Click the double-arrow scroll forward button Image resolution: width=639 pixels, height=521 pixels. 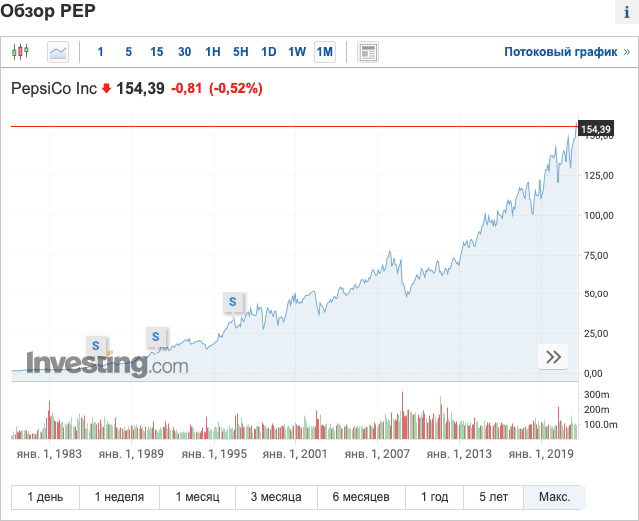[x=553, y=357]
